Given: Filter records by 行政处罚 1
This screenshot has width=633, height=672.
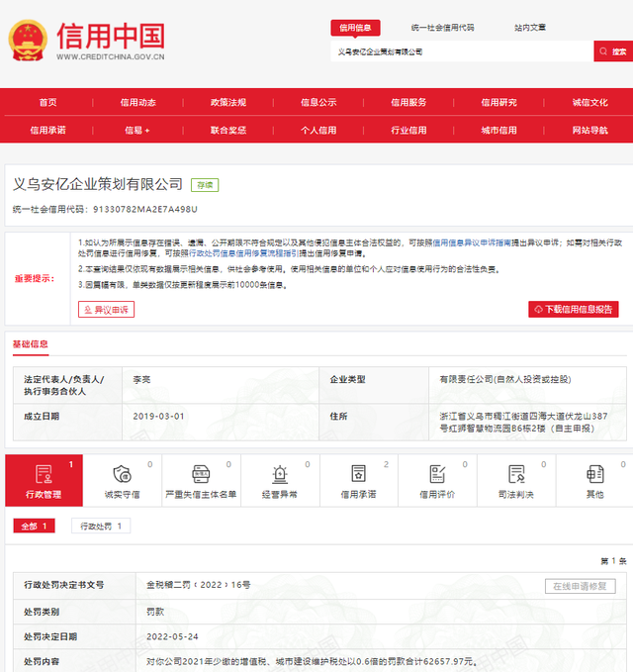Looking at the screenshot, I should point(101,526).
